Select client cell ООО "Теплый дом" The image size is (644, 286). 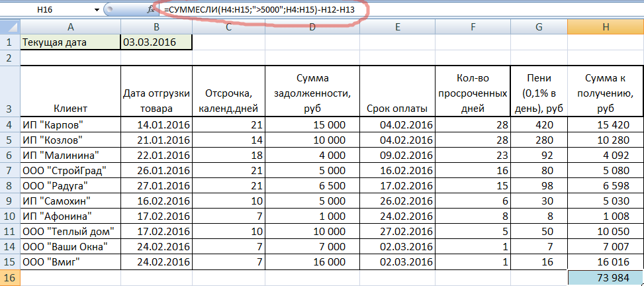[70, 231]
